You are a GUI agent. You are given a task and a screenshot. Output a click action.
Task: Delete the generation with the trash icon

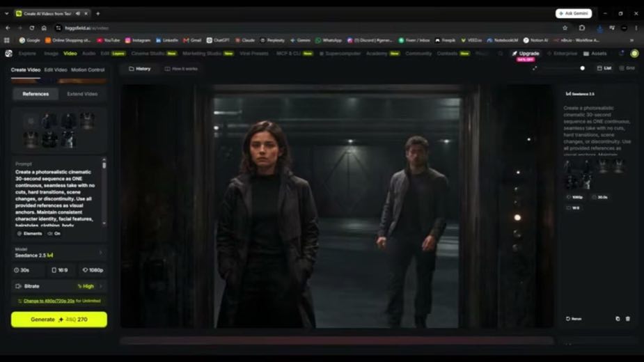pos(627,318)
